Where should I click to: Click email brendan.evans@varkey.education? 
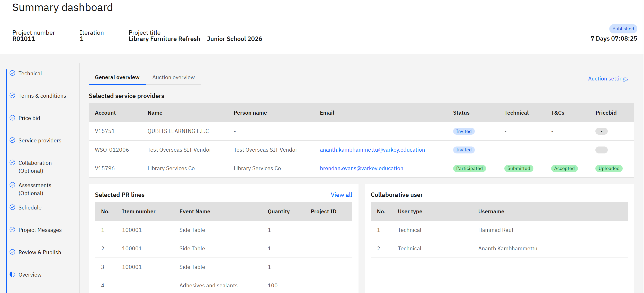pos(362,168)
